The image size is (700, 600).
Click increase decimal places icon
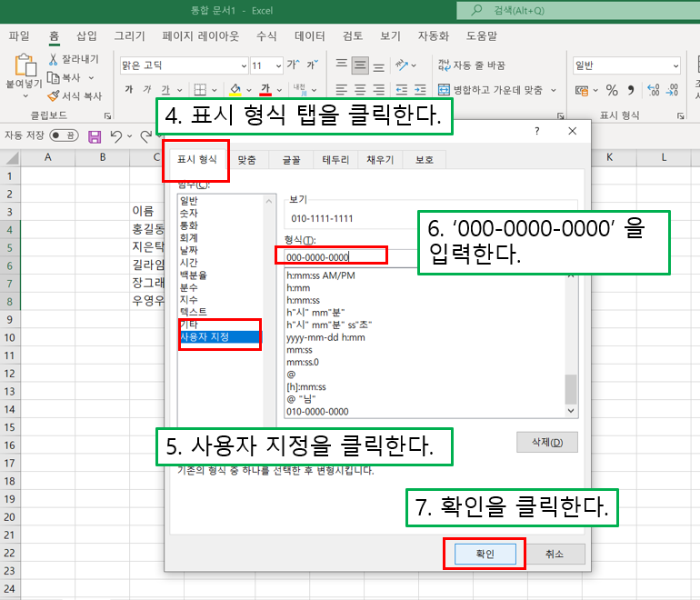pos(653,90)
